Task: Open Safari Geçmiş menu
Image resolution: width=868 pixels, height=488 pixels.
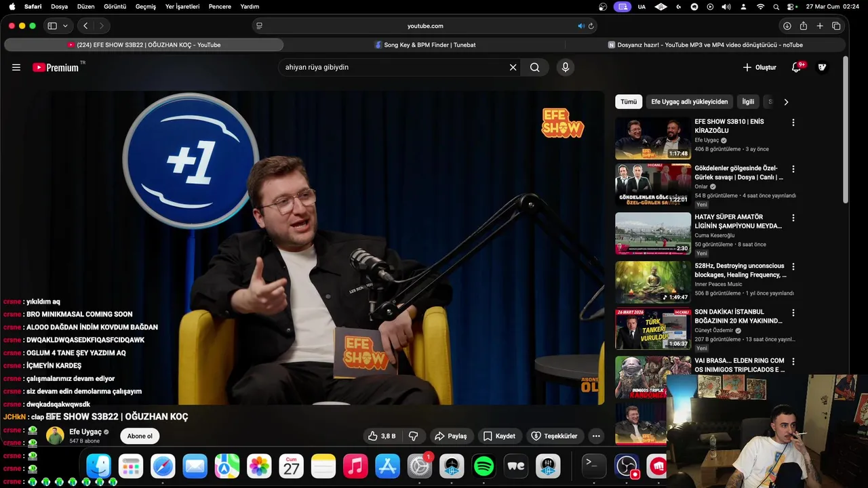Action: 146,7
